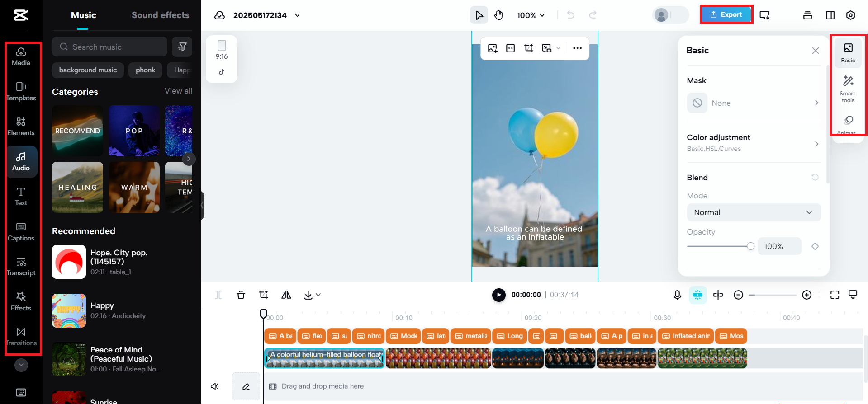Open the Media panel in the sidebar
The image size is (868, 404).
21,56
